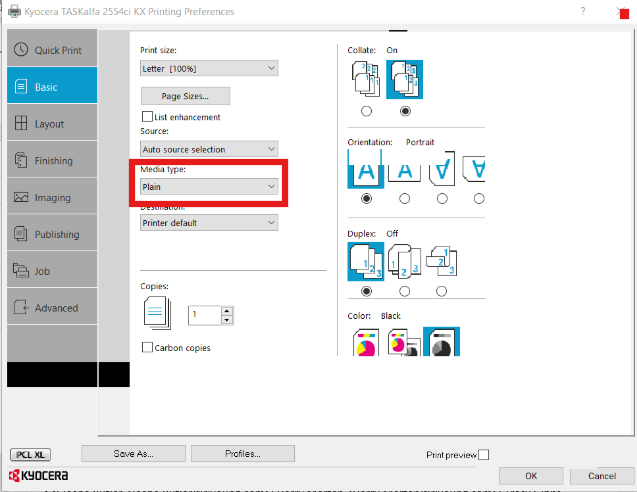This screenshot has height=492, width=637.
Task: Switch to the Job tab
Action: pyautogui.click(x=52, y=270)
